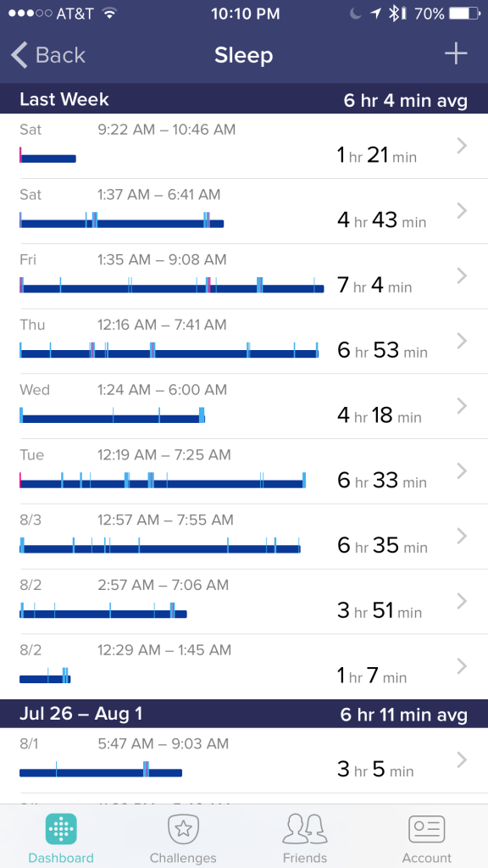Tap the Sleep screen title
The image size is (488, 868).
pyautogui.click(x=244, y=55)
